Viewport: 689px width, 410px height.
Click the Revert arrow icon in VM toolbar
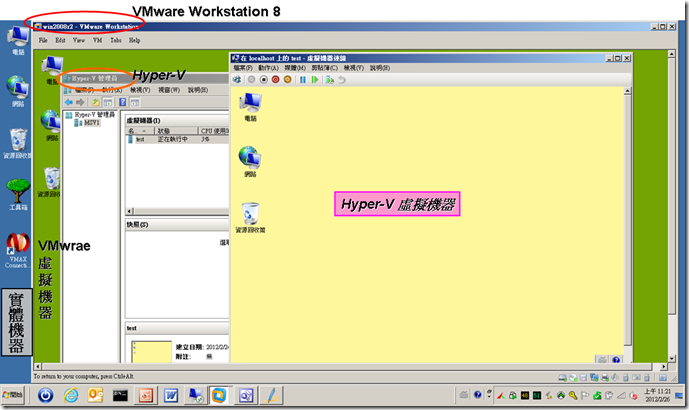coord(342,80)
